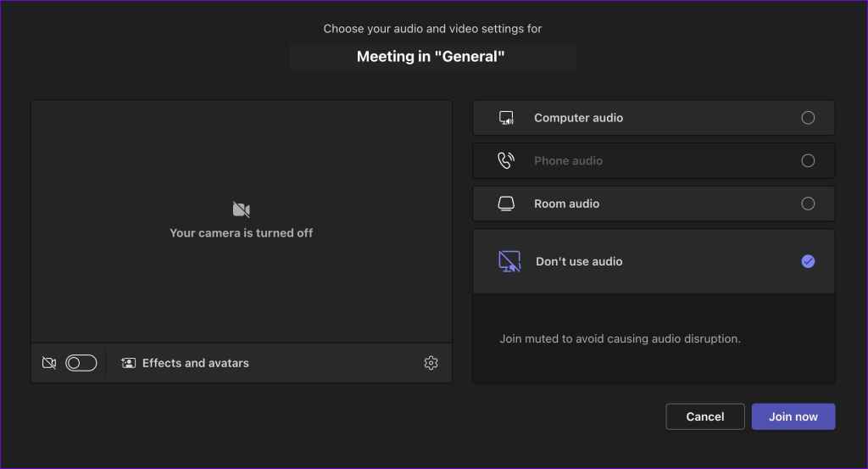Click the Phone audio handset icon
This screenshot has height=469, width=868.
[x=506, y=160]
